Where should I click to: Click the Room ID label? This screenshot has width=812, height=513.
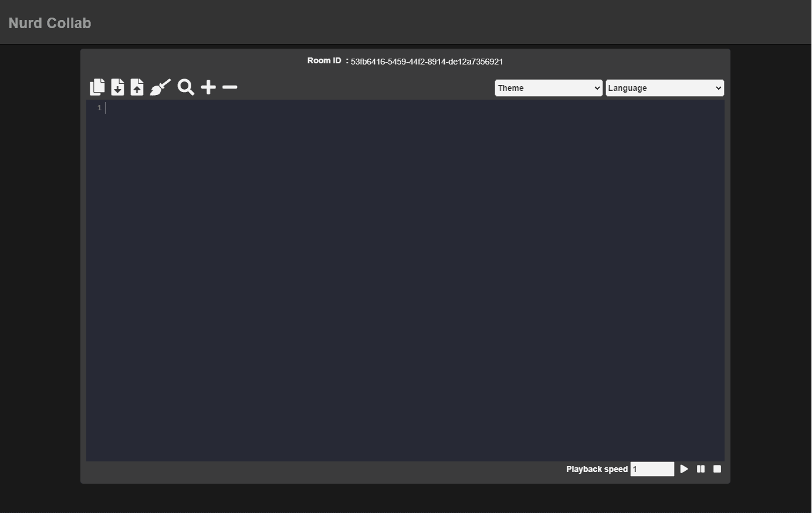point(324,60)
